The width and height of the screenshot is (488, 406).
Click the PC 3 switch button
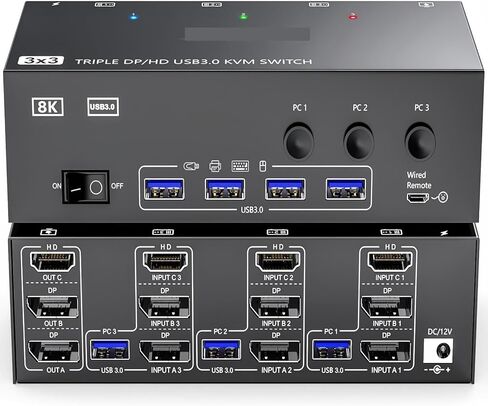420,141
